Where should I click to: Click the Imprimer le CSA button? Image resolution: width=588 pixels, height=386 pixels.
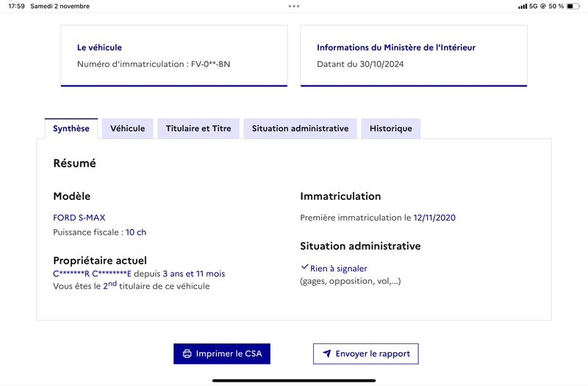click(x=222, y=354)
